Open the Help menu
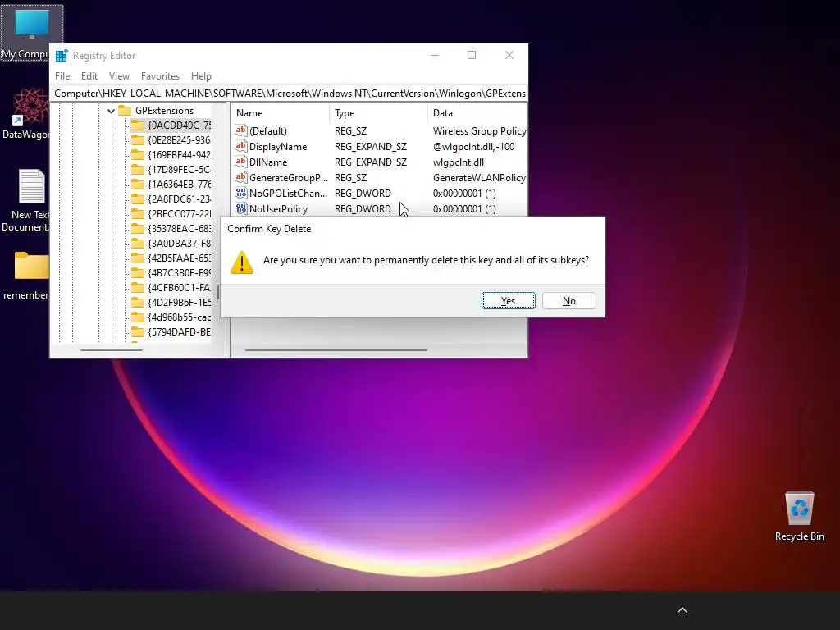Viewport: 840px width, 630px height. pyautogui.click(x=202, y=76)
